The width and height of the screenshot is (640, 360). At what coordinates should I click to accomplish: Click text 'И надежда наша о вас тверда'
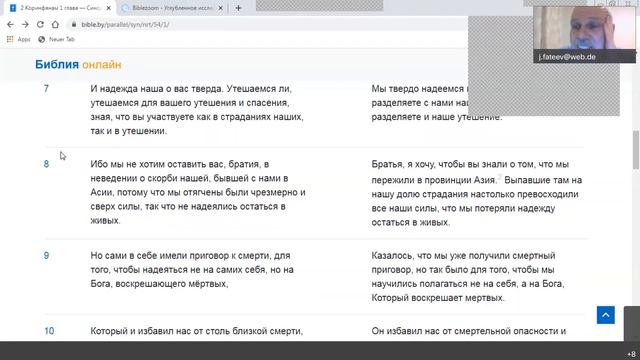pos(157,89)
